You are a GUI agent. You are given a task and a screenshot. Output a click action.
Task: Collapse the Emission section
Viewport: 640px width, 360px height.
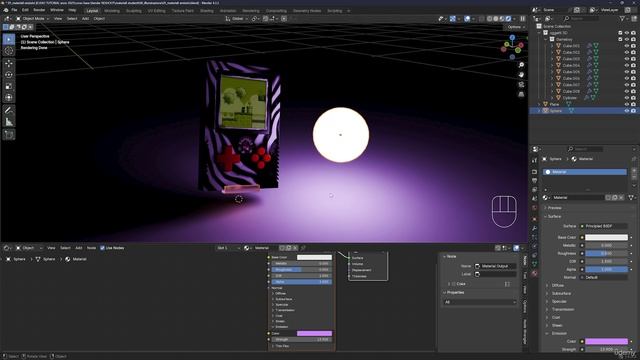558,333
